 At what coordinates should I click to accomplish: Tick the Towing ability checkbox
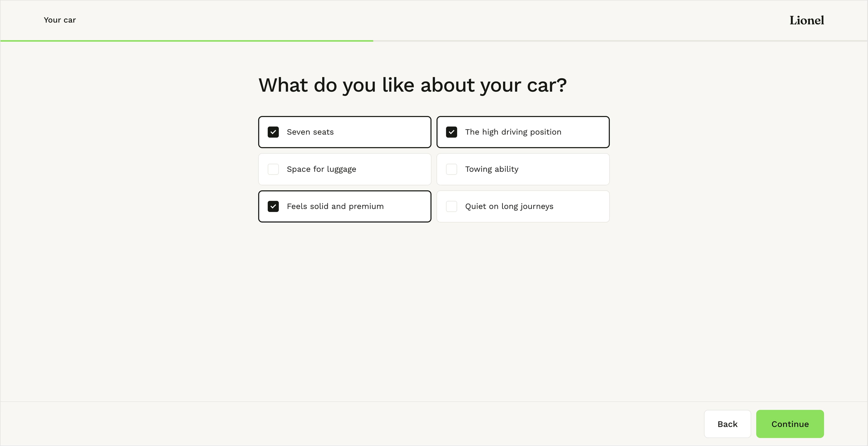pyautogui.click(x=451, y=169)
